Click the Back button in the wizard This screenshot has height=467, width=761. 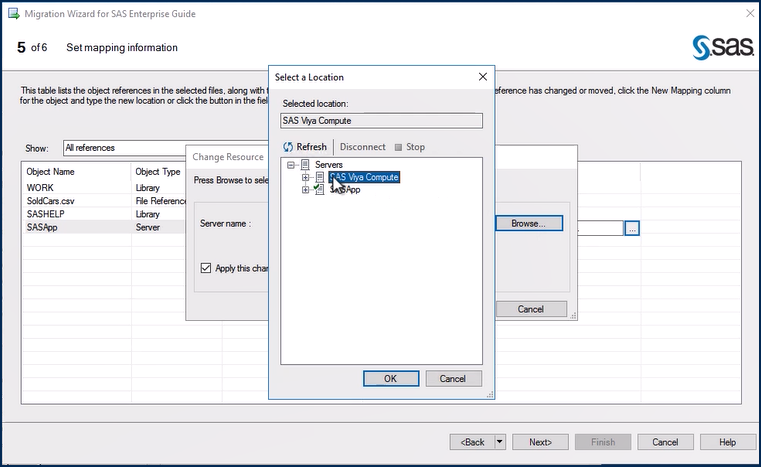click(472, 442)
